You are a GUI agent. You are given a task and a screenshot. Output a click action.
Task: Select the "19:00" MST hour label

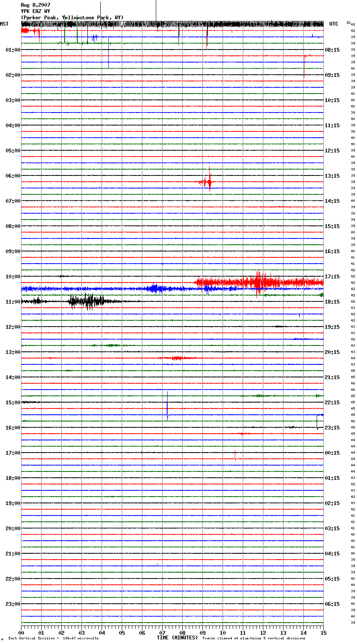(x=13, y=503)
